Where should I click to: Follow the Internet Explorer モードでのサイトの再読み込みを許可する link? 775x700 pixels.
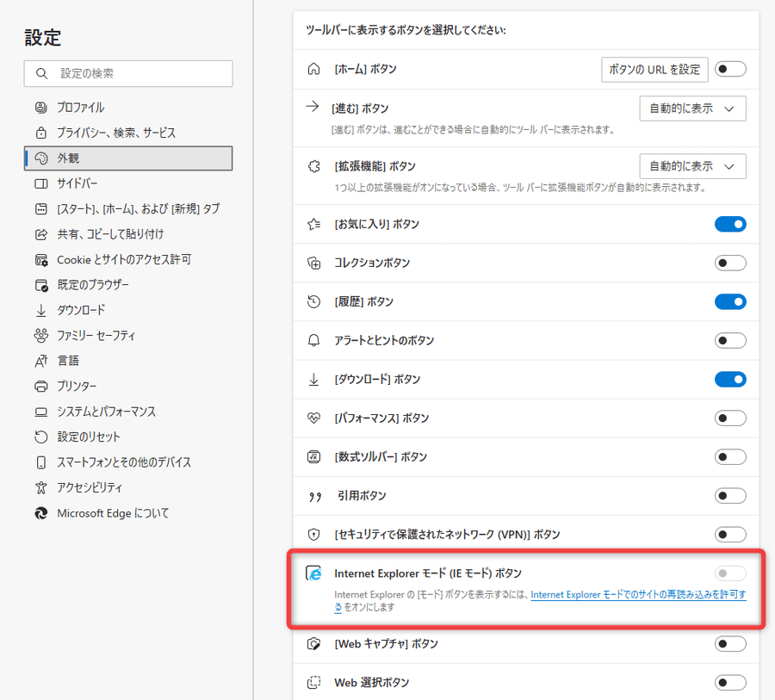[x=638, y=595]
